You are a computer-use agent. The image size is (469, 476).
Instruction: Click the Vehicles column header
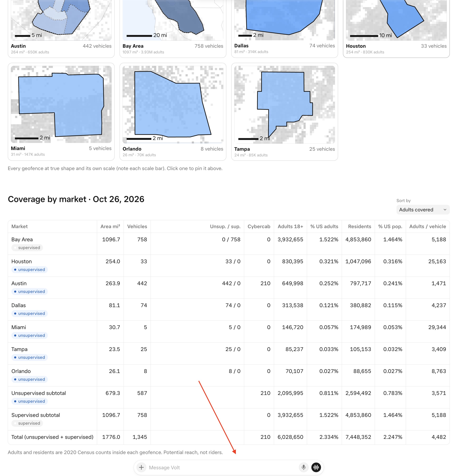(137, 226)
